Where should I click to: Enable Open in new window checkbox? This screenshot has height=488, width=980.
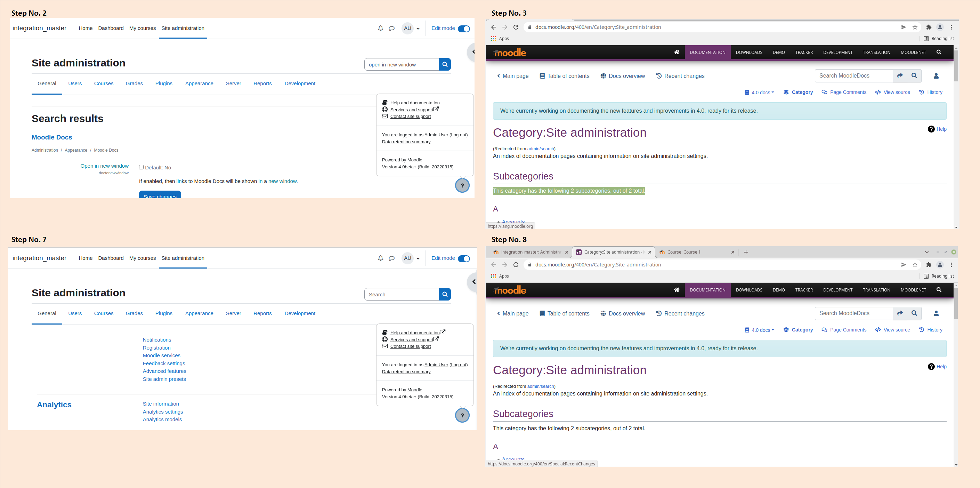point(141,167)
